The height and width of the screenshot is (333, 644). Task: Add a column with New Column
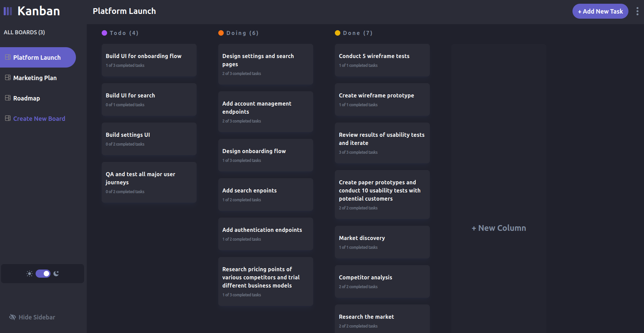pos(499,228)
